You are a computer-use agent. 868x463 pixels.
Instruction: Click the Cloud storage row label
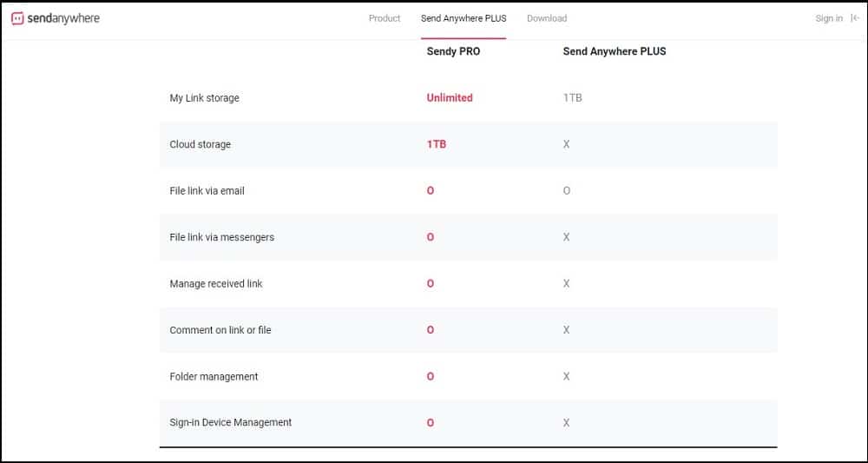200,144
